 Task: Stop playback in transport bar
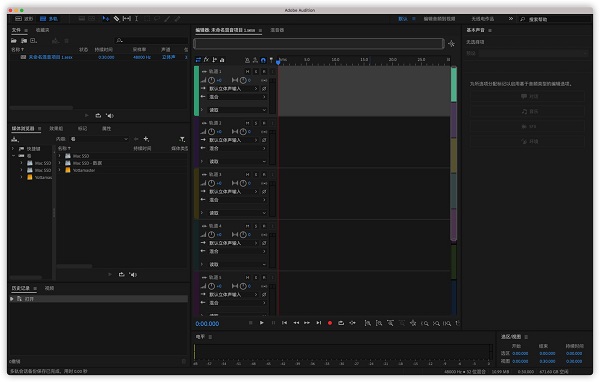251,323
